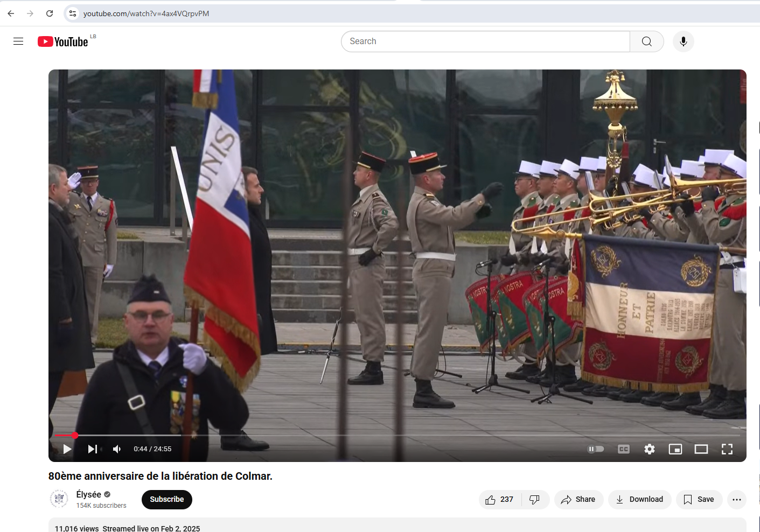Toggle the autoplay switch
760x532 pixels.
(x=595, y=449)
